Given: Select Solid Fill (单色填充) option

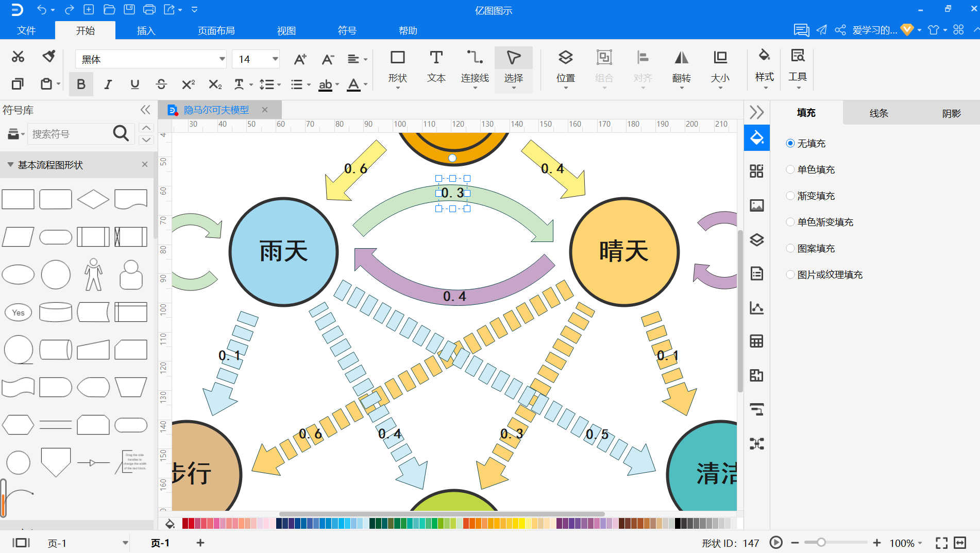Looking at the screenshot, I should point(810,169).
